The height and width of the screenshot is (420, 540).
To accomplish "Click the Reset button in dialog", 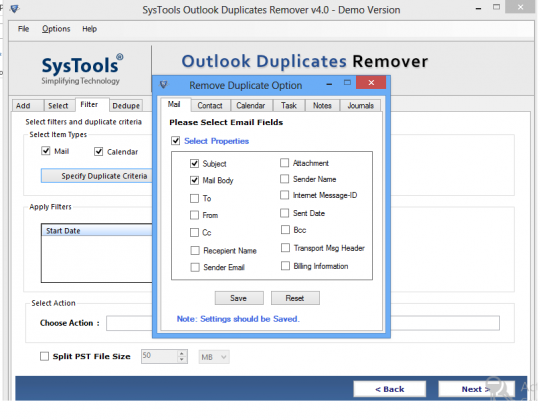I will [x=295, y=298].
